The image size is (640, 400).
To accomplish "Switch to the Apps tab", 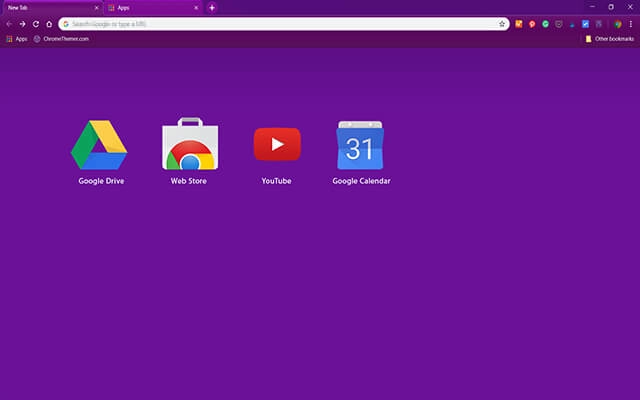I will pos(153,8).
